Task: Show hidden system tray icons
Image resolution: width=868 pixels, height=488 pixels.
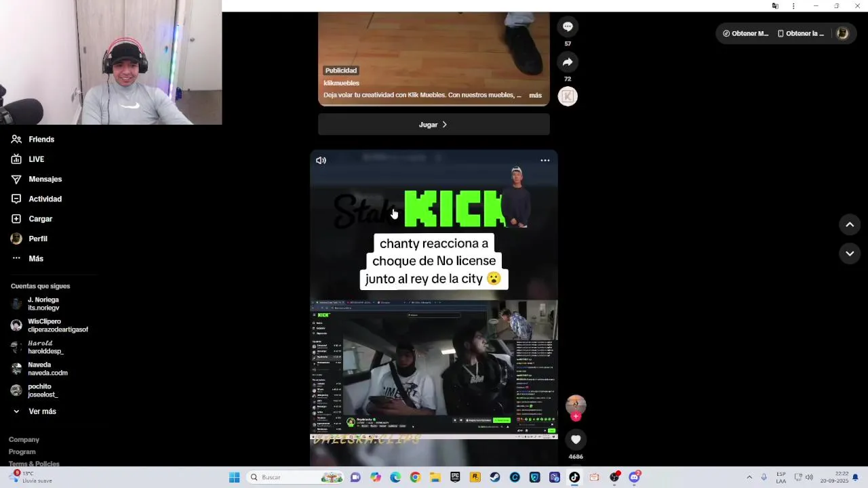Action: [x=749, y=477]
